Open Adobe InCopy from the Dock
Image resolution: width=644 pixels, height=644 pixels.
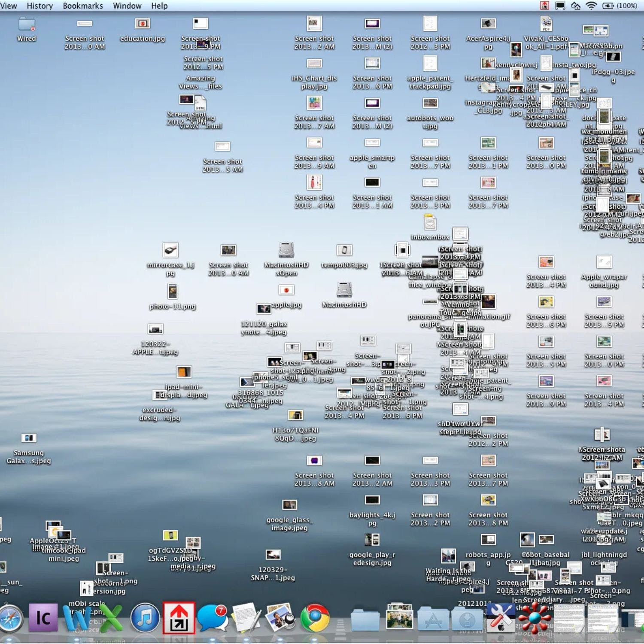(x=43, y=617)
